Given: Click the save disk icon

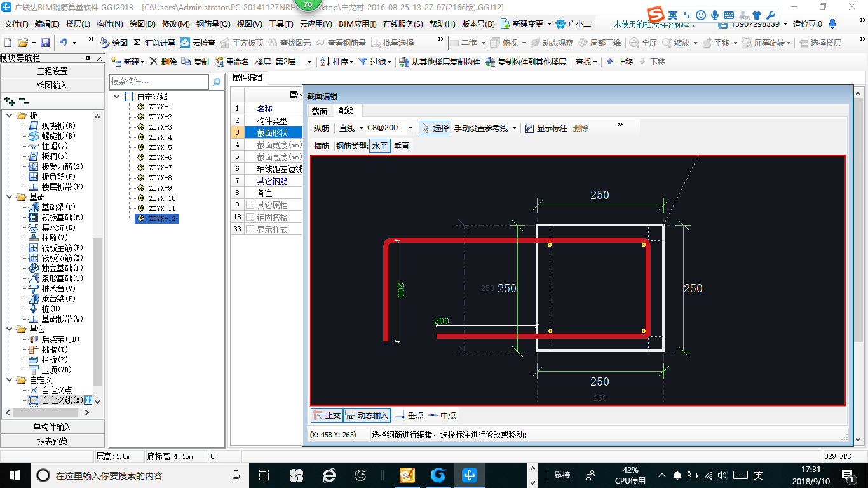Looking at the screenshot, I should click(x=45, y=43).
